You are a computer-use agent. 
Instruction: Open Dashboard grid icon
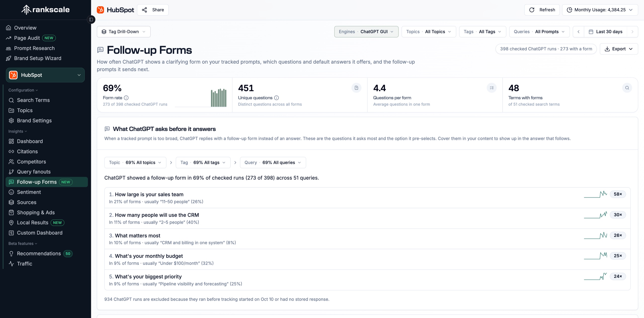pos(11,141)
